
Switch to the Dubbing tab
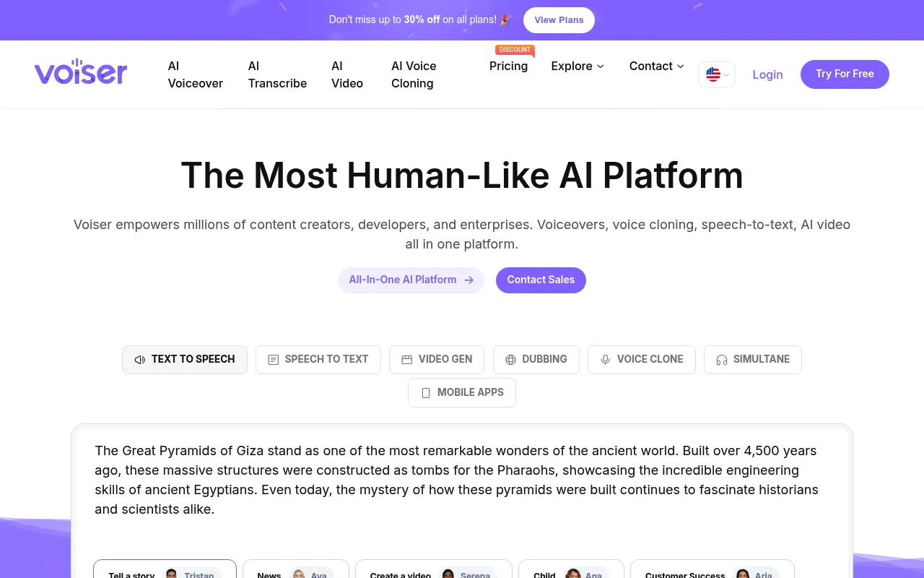point(536,360)
